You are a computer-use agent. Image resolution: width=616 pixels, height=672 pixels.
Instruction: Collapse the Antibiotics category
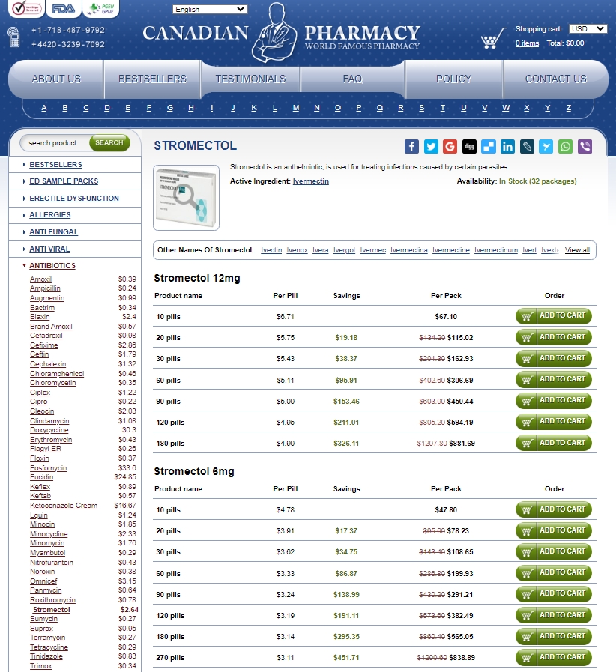tap(52, 266)
